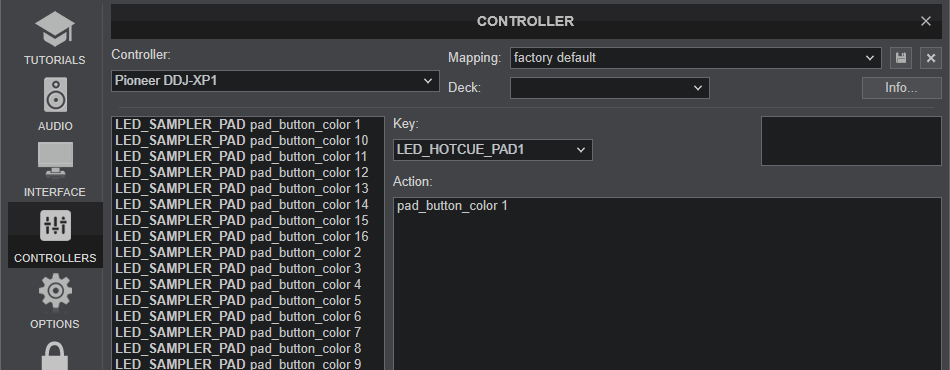The image size is (950, 370).
Task: Expand the Controller Pioneer DDJ-XP1 dropdown
Action: pos(275,81)
